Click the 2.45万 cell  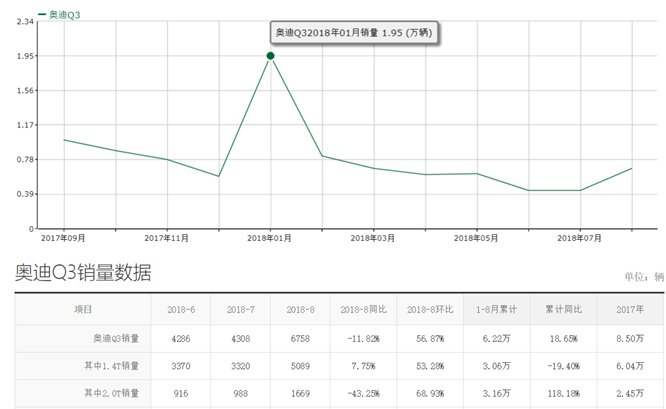(630, 394)
